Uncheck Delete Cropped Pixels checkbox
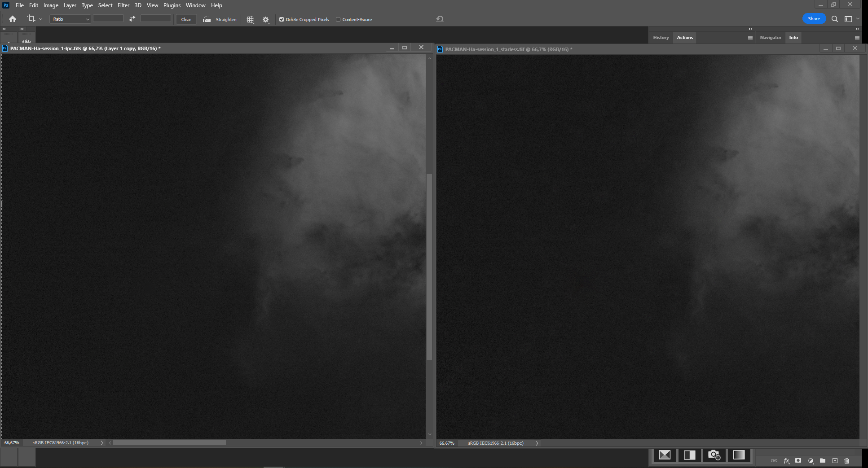 [282, 19]
